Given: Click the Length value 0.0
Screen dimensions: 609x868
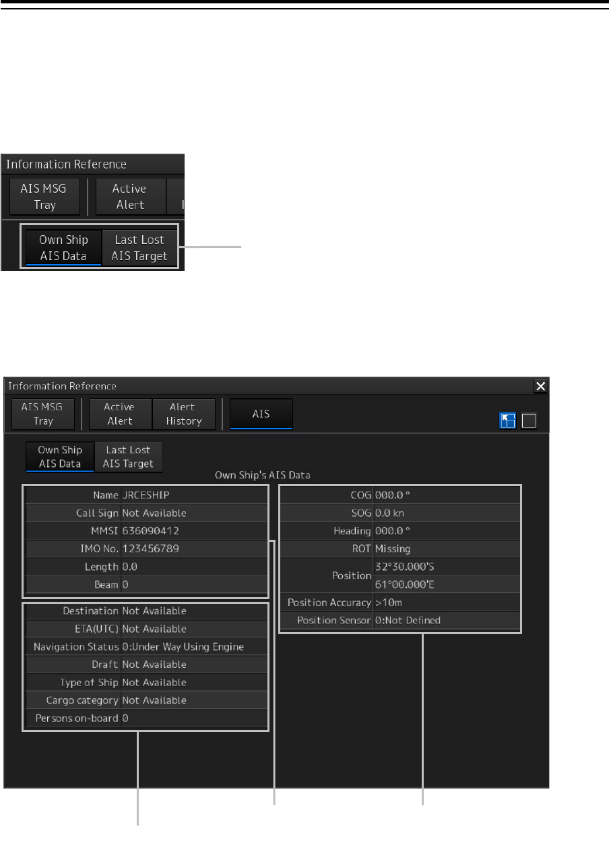Looking at the screenshot, I should [129, 567].
